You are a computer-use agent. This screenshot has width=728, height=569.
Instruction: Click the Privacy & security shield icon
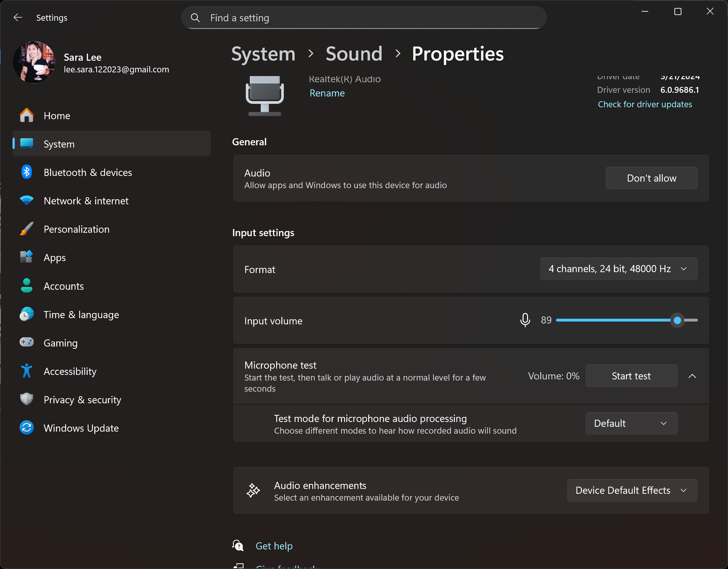click(26, 399)
